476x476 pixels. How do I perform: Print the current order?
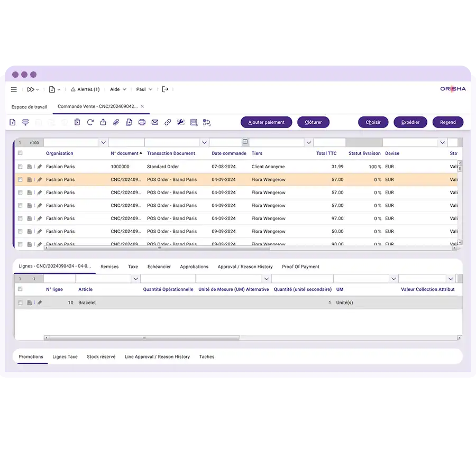click(142, 122)
